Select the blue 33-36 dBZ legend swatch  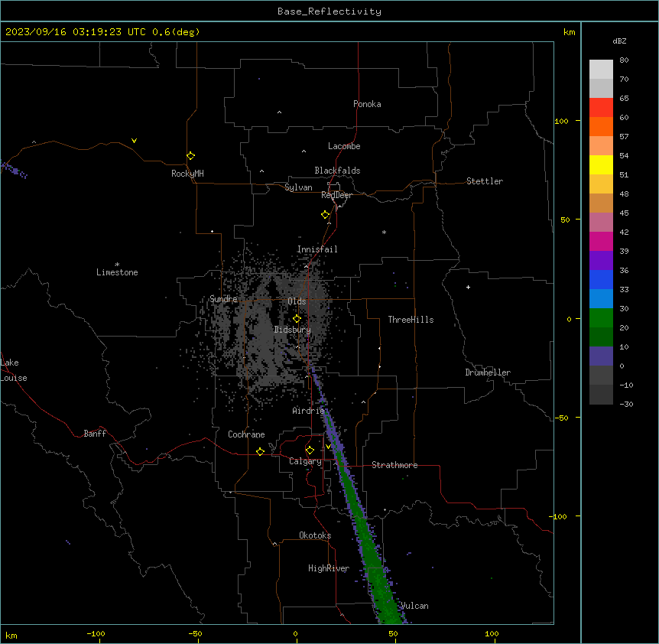(x=601, y=279)
